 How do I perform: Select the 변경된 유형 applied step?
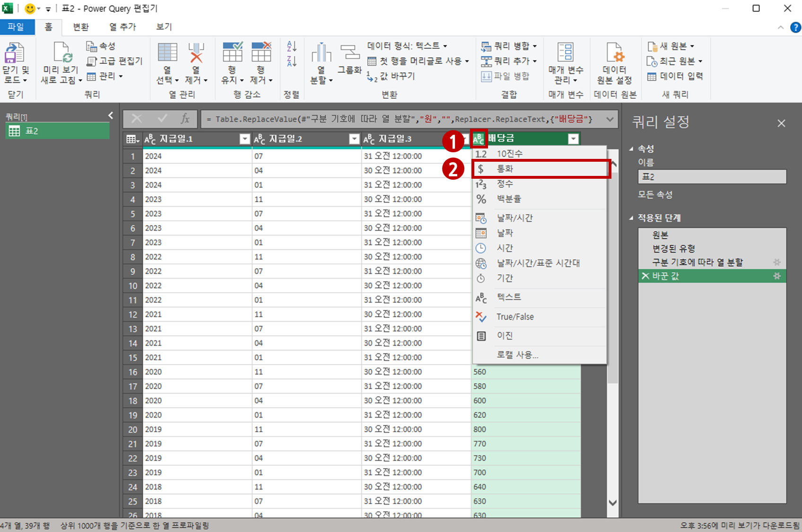coord(712,249)
